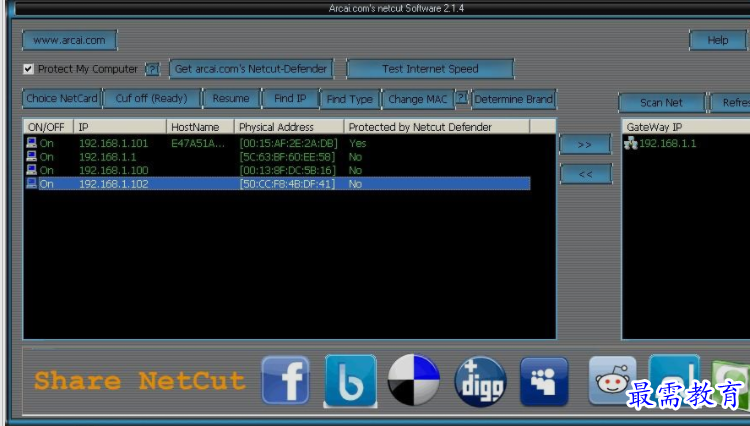
Task: Click GateWay IP column header
Action: 686,127
